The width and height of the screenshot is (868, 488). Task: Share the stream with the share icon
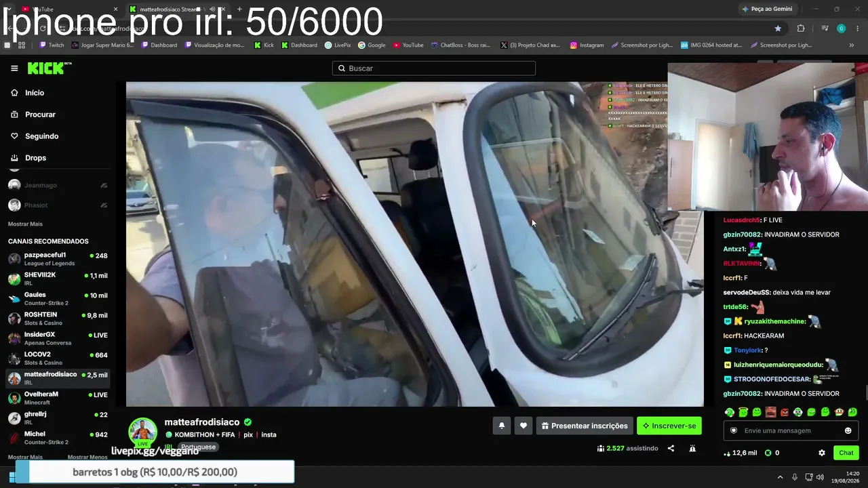pyautogui.click(x=671, y=448)
